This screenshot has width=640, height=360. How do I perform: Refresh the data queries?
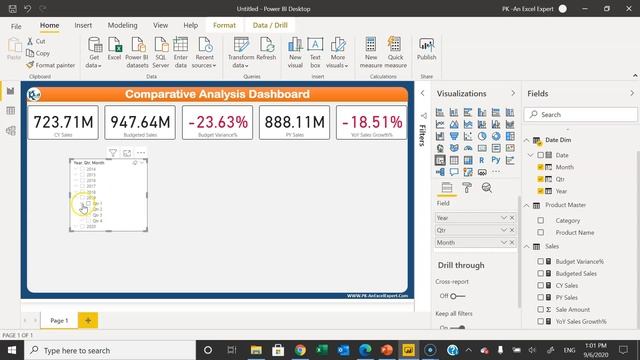267,49
